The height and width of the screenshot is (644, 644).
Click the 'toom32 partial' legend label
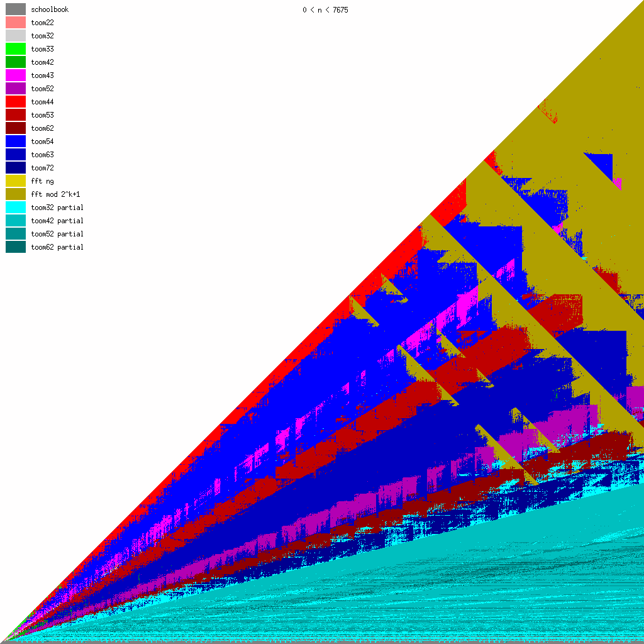pyautogui.click(x=57, y=208)
